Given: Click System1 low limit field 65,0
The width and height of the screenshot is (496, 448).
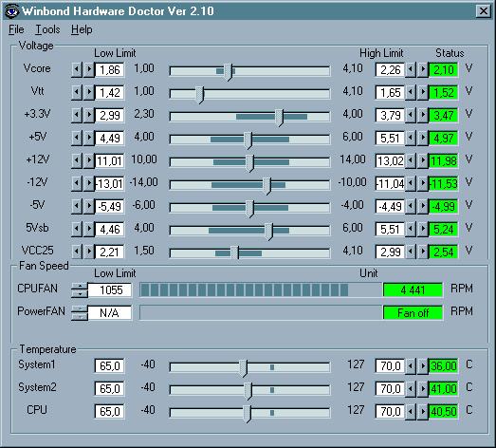Looking at the screenshot, I should tap(109, 366).
